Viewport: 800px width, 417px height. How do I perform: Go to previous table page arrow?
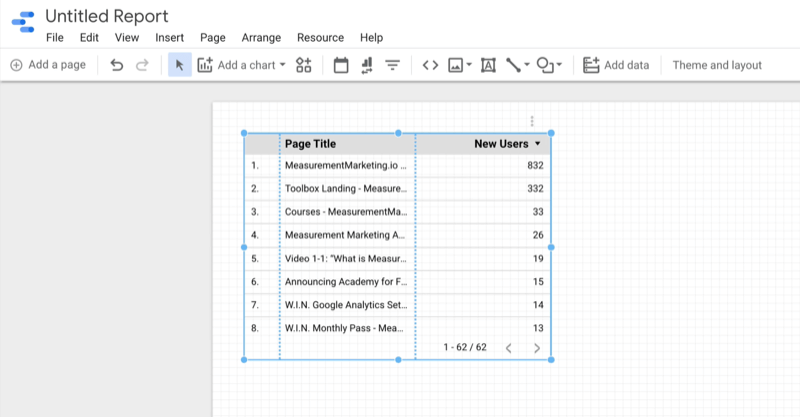[509, 348]
